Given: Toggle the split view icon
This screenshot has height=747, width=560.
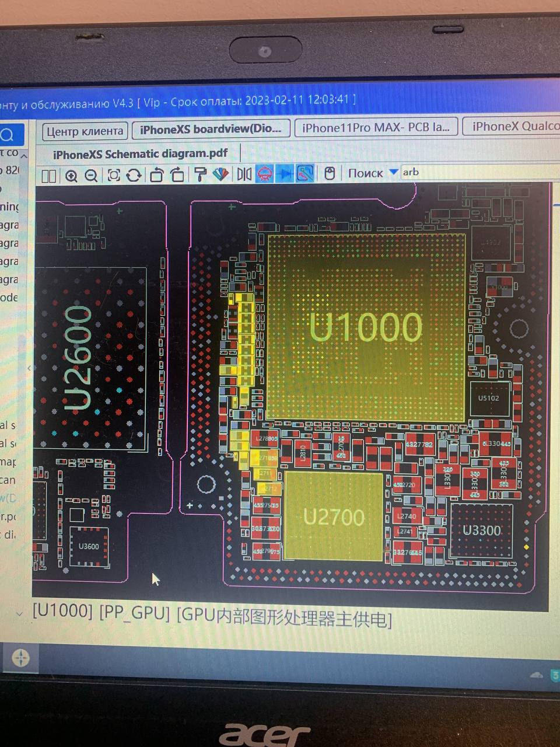Looking at the screenshot, I should 49,176.
